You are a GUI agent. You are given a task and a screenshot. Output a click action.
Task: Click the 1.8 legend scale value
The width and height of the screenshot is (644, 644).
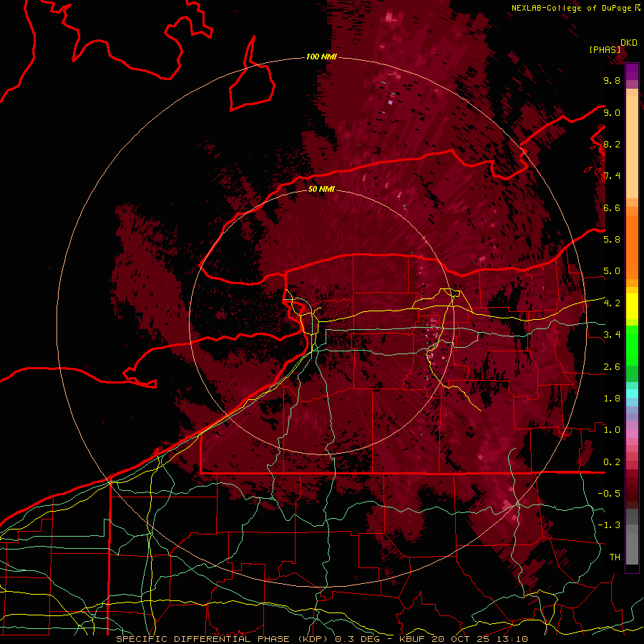(612, 399)
